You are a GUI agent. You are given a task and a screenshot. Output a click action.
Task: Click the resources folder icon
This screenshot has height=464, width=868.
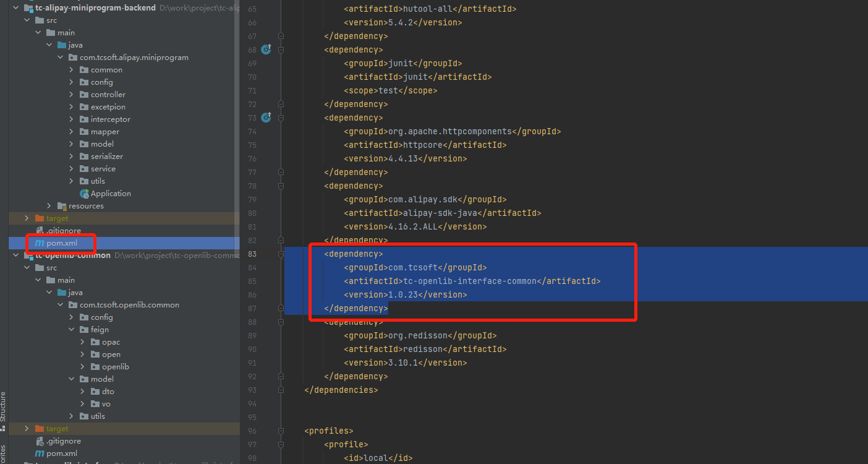[x=62, y=206]
